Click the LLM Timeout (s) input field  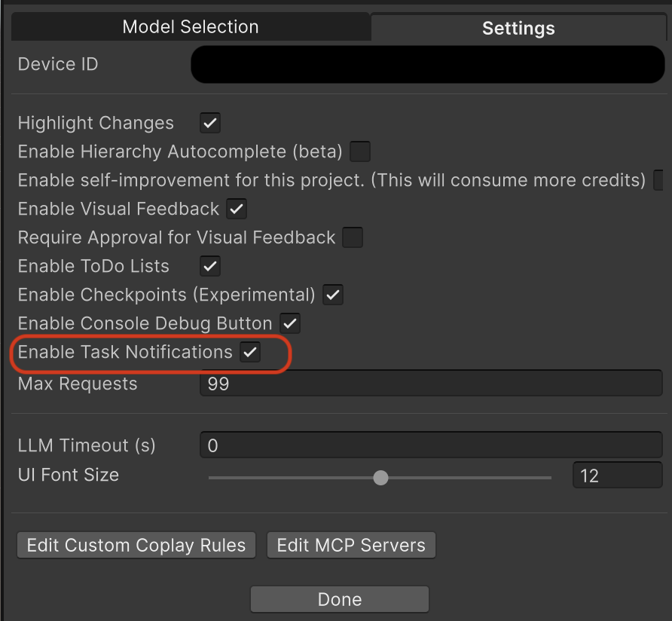click(x=431, y=445)
